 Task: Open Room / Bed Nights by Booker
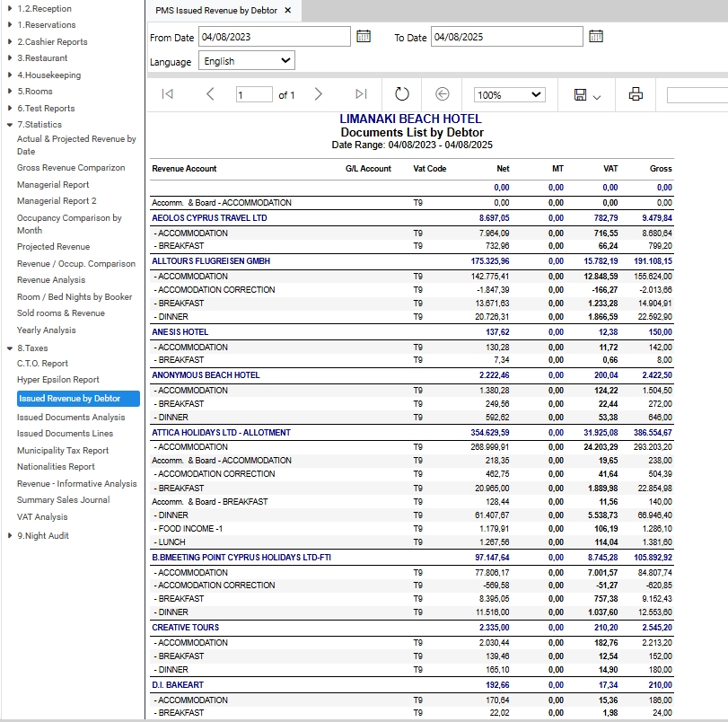click(x=75, y=296)
